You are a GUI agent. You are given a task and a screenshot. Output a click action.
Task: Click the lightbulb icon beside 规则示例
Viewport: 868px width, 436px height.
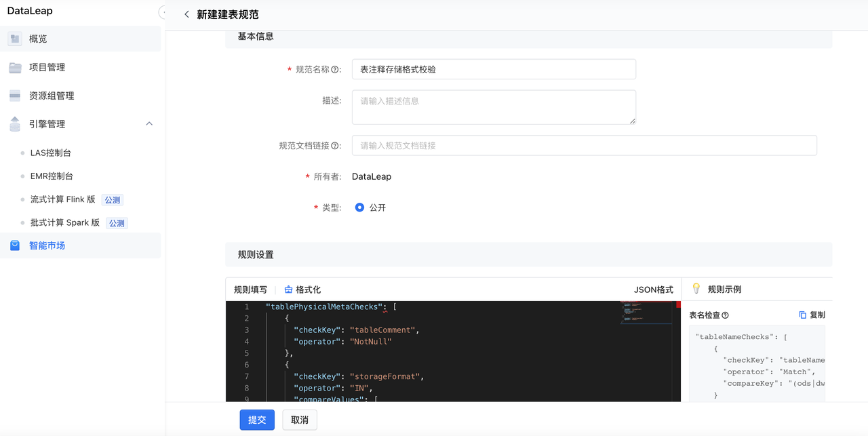pos(696,289)
